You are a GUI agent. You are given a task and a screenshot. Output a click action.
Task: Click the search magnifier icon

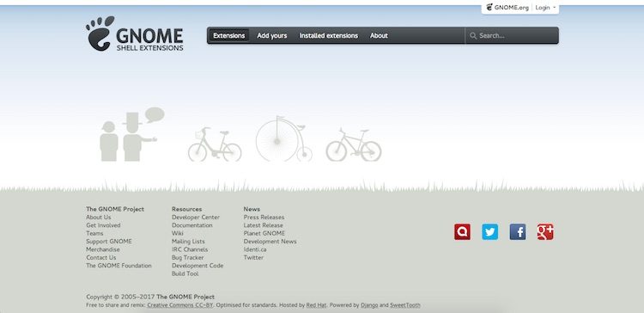(x=473, y=36)
